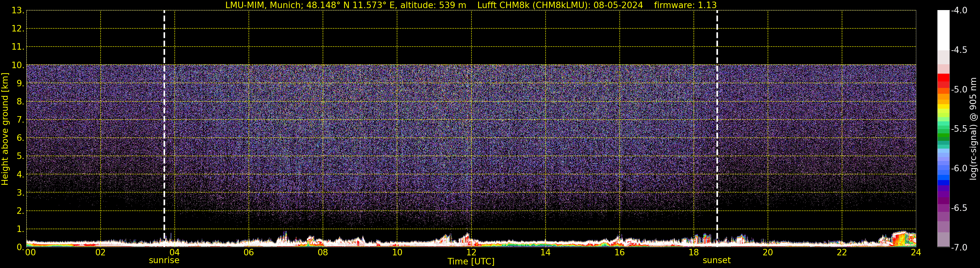
Task: Click the '5.' height tick label
Action: [x=20, y=156]
